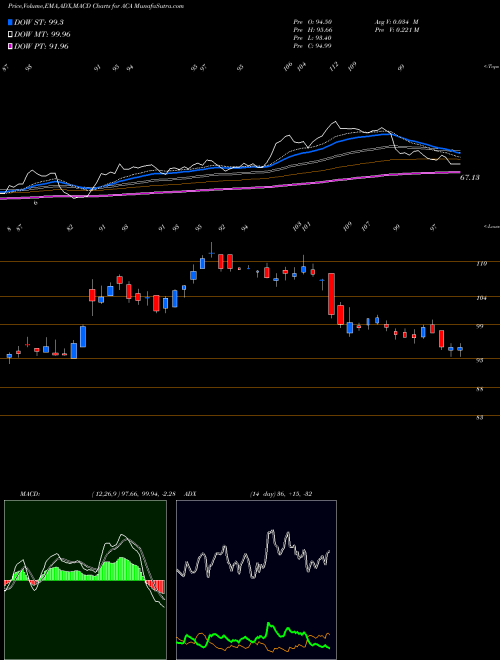Click the ADX (14 day) values readout
The width and height of the screenshot is (500, 660).
[x=281, y=494]
